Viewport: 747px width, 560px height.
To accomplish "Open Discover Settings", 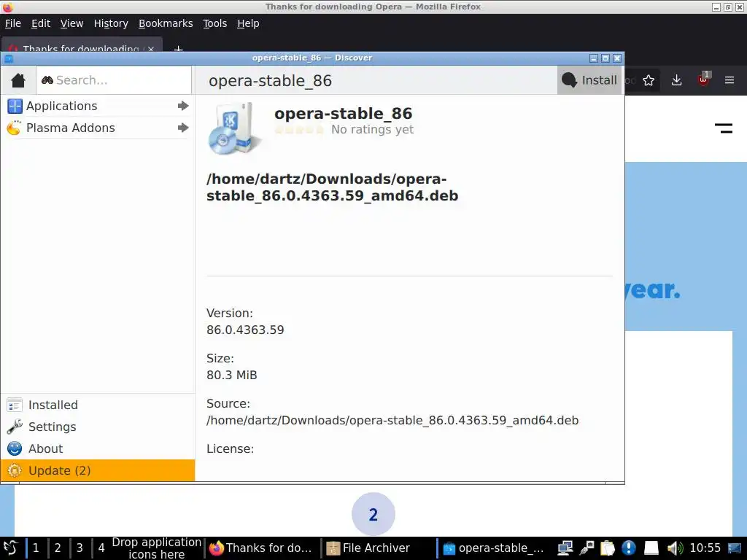I will (x=98, y=427).
